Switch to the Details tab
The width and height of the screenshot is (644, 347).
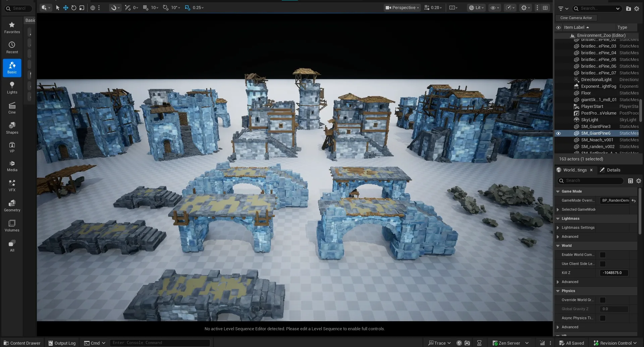click(610, 170)
